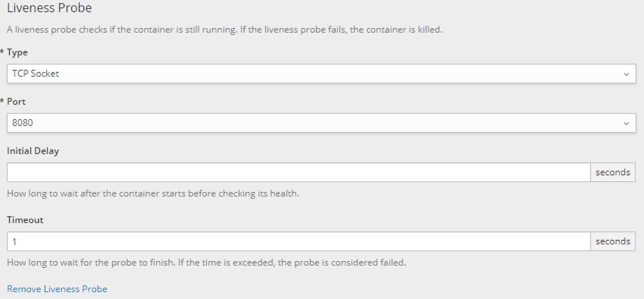Image resolution: width=644 pixels, height=299 pixels.
Task: Open the Type dropdown showing TCP Socket
Action: pyautogui.click(x=321, y=74)
